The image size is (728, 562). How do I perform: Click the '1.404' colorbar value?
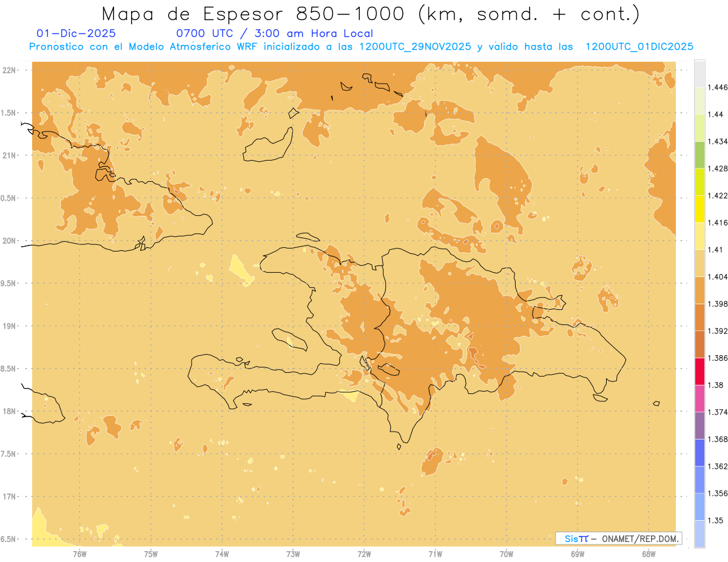pos(718,277)
